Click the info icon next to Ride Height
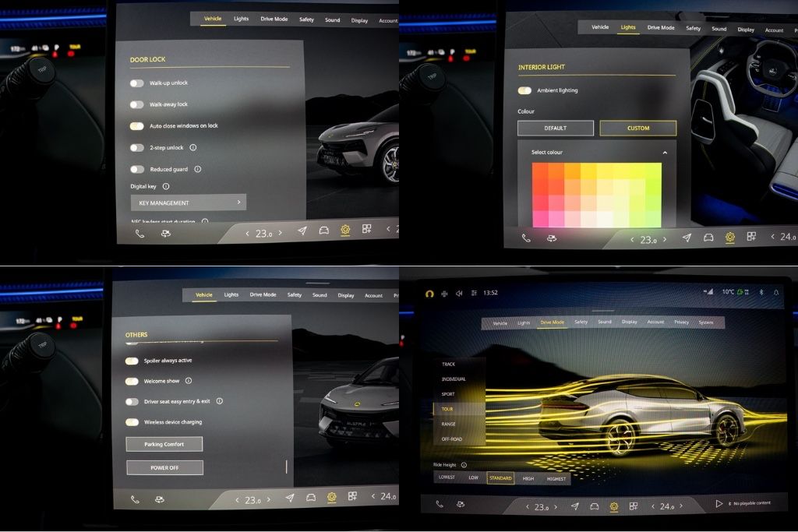 [x=464, y=465]
